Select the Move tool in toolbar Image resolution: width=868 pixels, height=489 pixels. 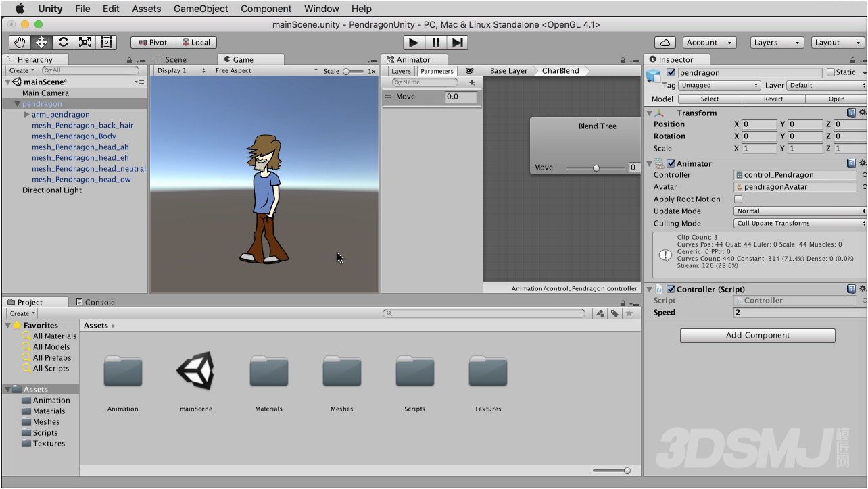tap(41, 42)
